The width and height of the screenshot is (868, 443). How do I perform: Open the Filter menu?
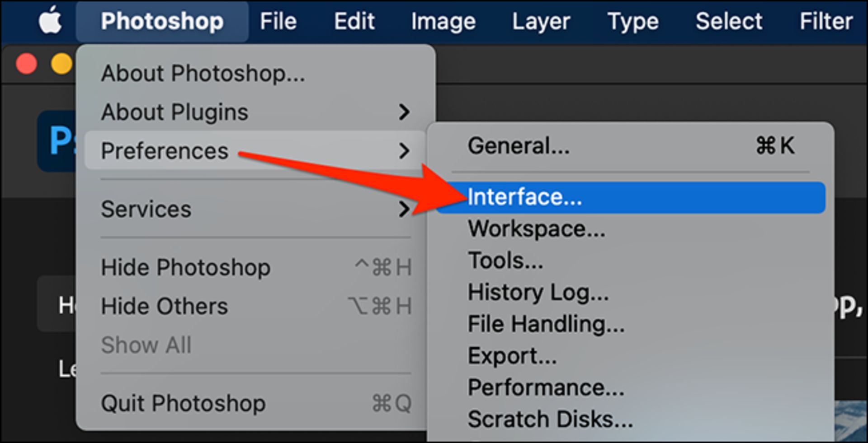[x=826, y=21]
